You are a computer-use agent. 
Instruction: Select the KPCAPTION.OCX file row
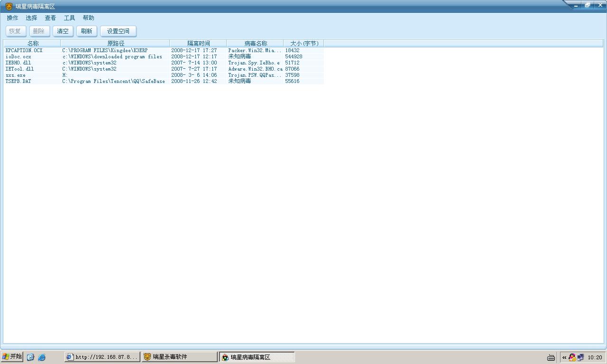pyautogui.click(x=164, y=50)
